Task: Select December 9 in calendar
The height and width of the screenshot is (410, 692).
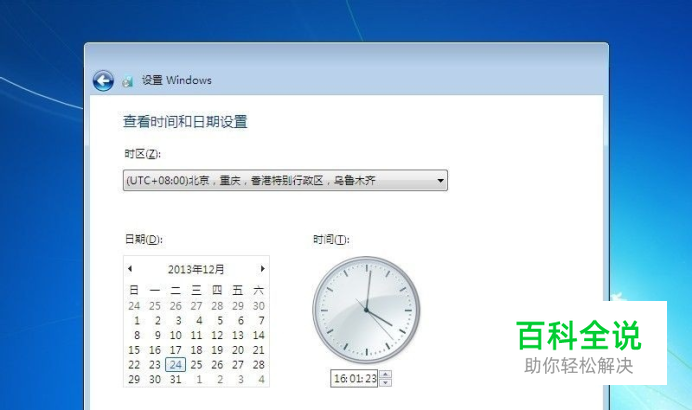Action: [158, 335]
